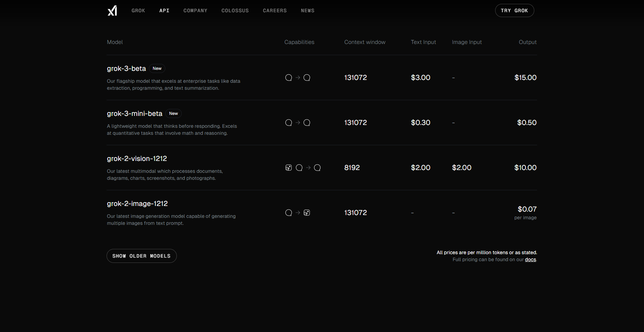Click the grok-3-beta flagship model description
The image size is (644, 332).
point(174,84)
